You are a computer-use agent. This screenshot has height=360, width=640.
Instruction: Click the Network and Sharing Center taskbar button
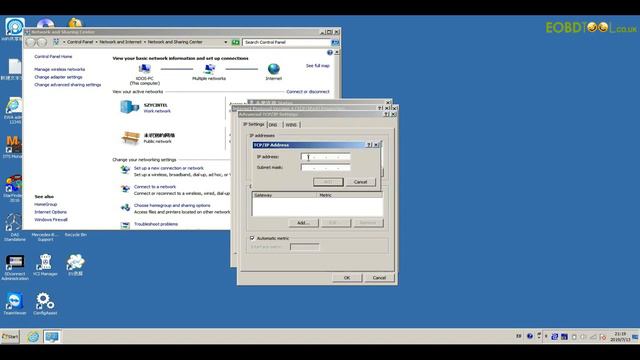pyautogui.click(x=52, y=337)
